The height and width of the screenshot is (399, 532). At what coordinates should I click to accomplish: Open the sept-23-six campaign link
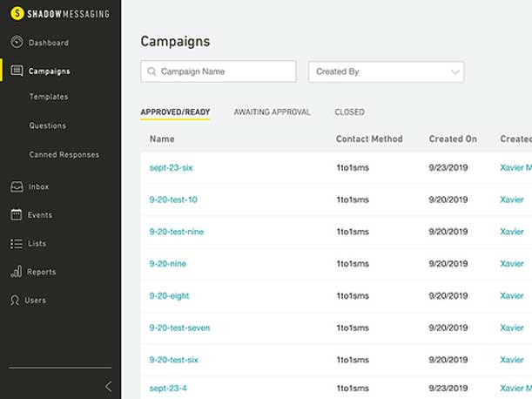click(x=171, y=168)
